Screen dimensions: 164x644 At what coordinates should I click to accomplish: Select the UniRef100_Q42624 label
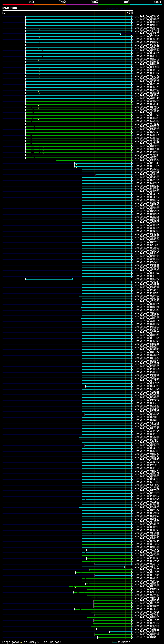[147, 113]
